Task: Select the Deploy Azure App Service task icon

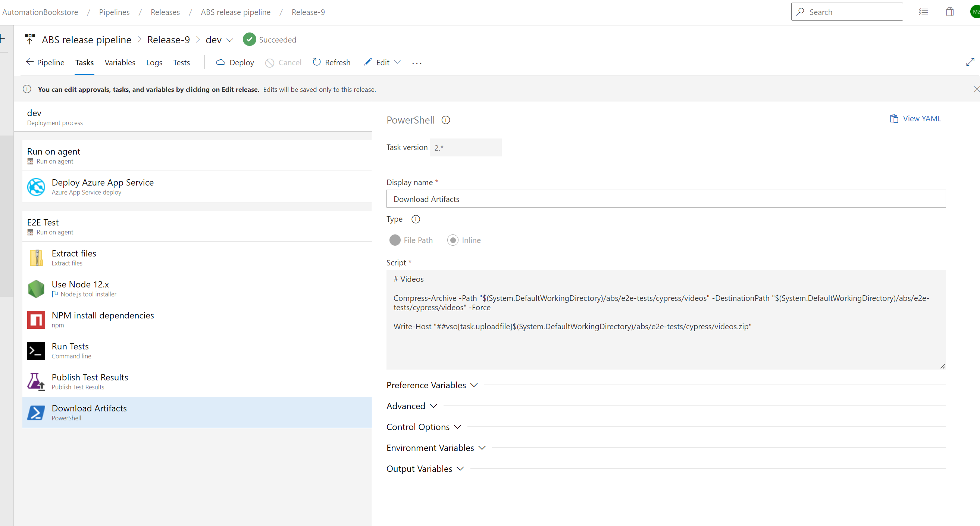Action: (36, 187)
